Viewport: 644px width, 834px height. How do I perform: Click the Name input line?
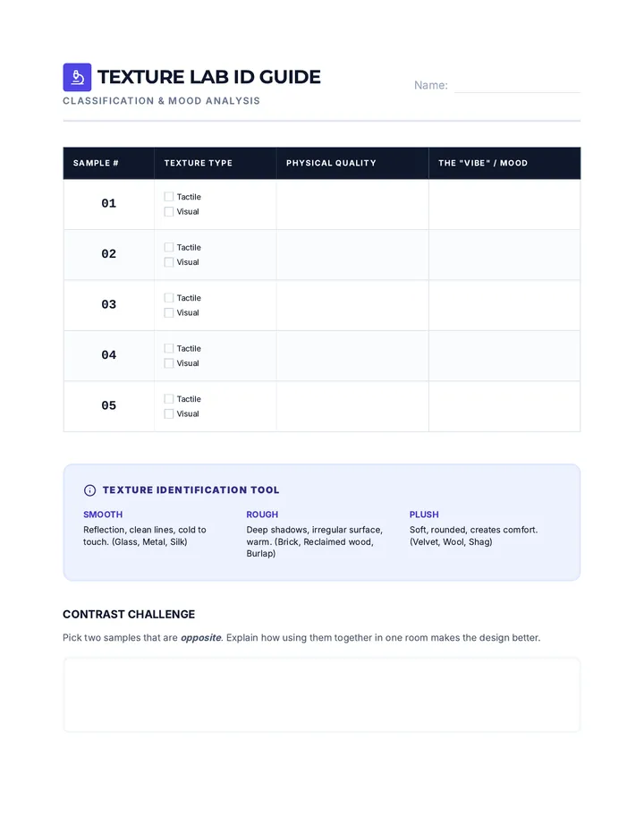pos(517,86)
